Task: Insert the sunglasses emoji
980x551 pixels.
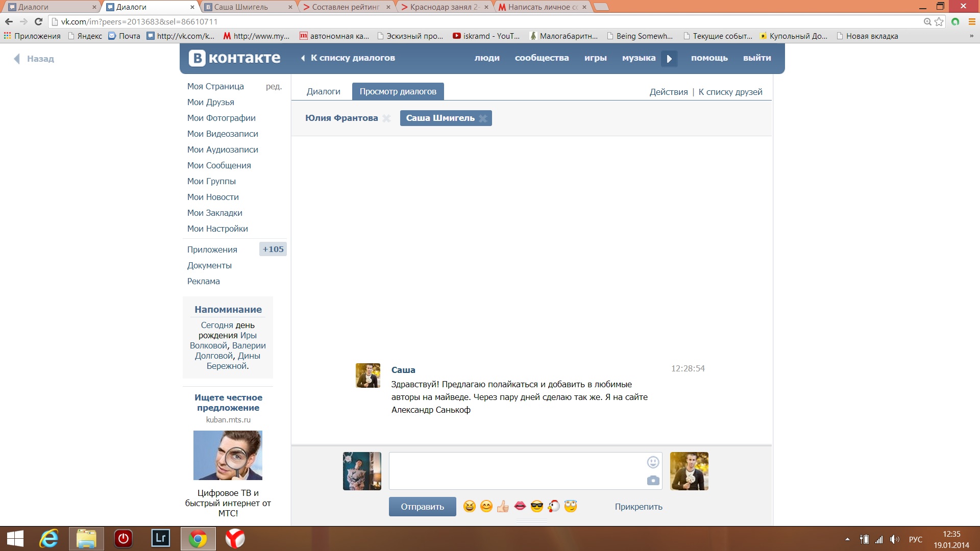Action: [x=536, y=506]
